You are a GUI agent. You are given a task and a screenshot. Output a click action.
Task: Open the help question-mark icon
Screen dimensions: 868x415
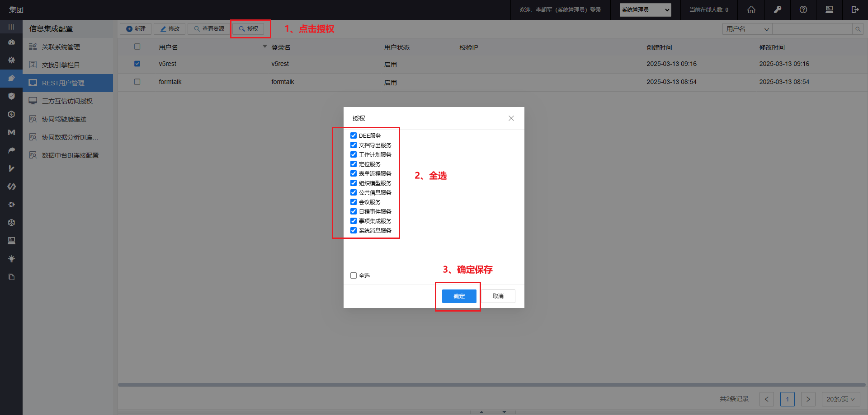(x=803, y=9)
